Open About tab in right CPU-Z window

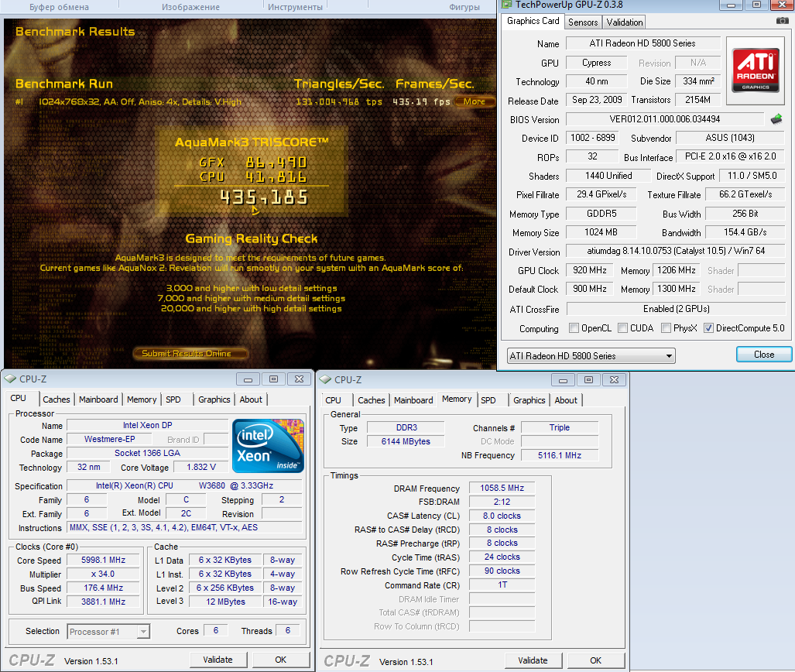(566, 401)
